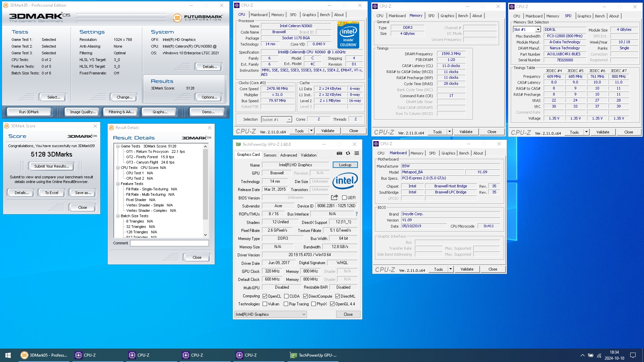
Task: Click the Image Quality... button
Action: click(83, 112)
